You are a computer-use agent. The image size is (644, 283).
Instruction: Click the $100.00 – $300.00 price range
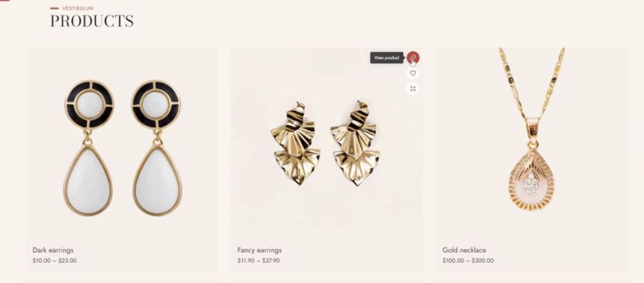coord(468,260)
